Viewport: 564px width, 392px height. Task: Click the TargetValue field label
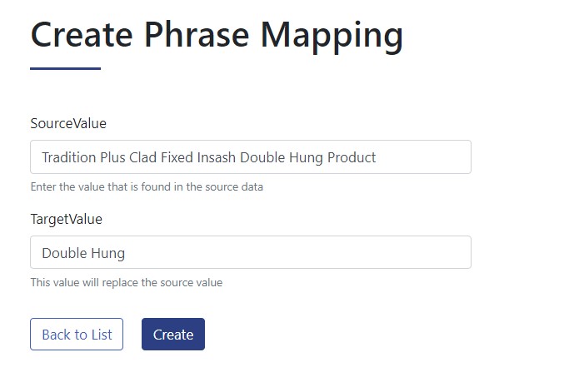(66, 220)
